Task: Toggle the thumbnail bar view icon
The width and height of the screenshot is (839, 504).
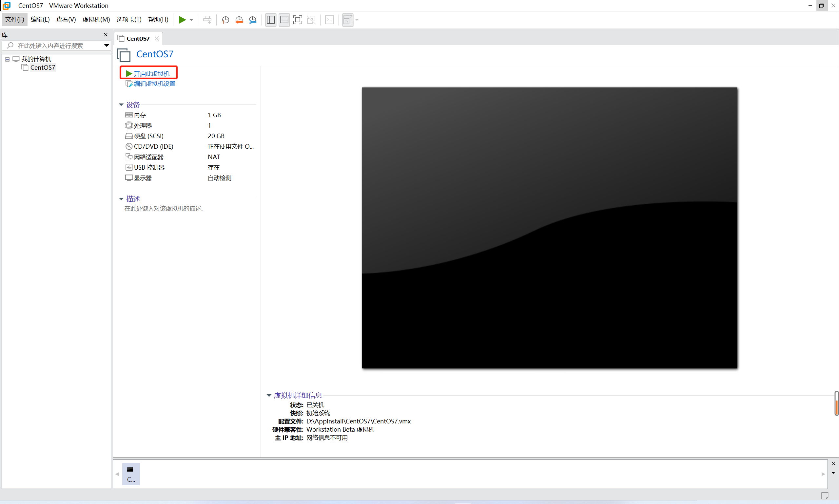Action: click(x=284, y=20)
